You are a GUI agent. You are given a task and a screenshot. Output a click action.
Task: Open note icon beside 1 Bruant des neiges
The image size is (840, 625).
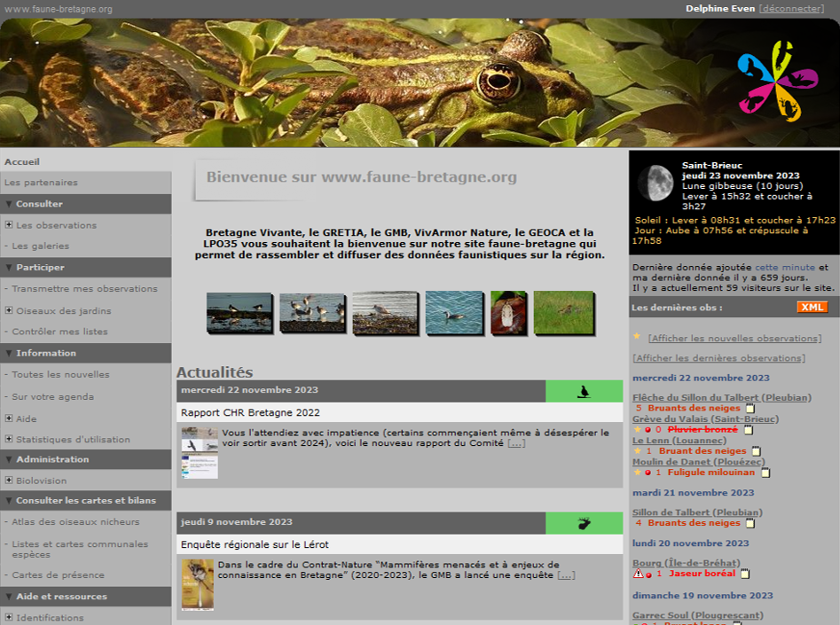pos(756,451)
